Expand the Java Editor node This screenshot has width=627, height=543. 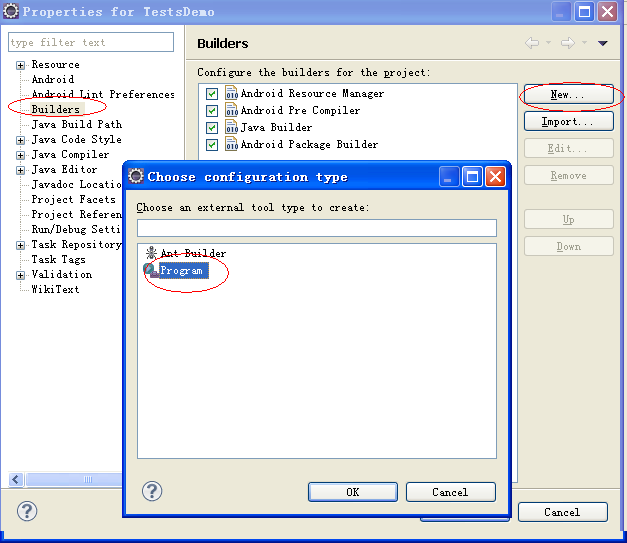pos(20,170)
